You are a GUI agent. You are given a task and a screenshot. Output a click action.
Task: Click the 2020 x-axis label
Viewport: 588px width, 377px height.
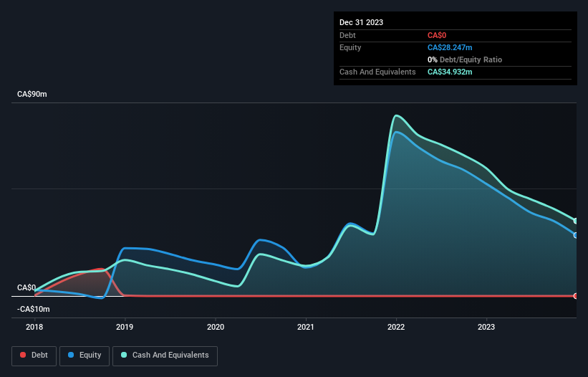[x=216, y=327]
